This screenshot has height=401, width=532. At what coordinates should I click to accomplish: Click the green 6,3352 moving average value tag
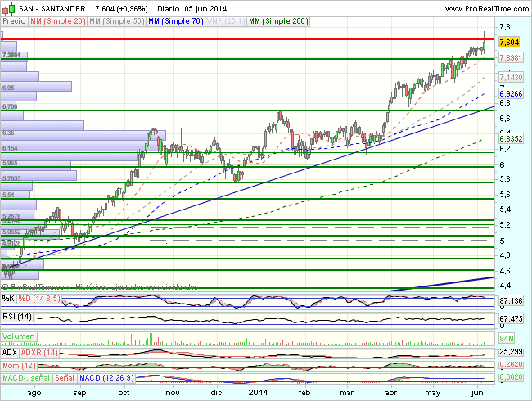[x=509, y=139]
